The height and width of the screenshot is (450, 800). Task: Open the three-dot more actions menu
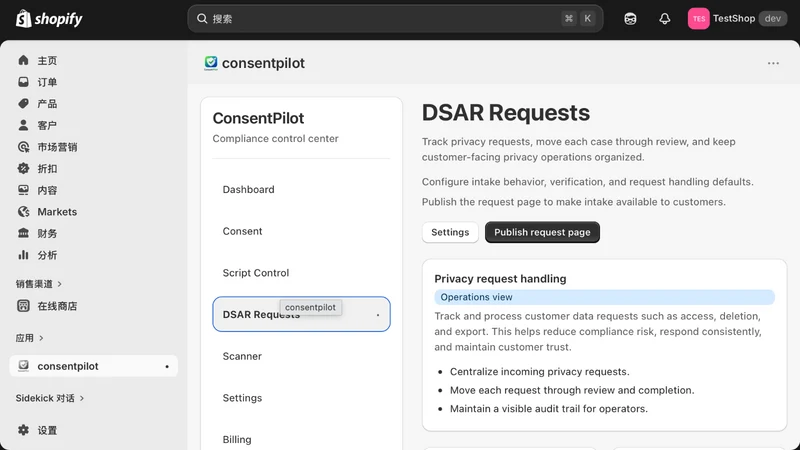point(773,63)
